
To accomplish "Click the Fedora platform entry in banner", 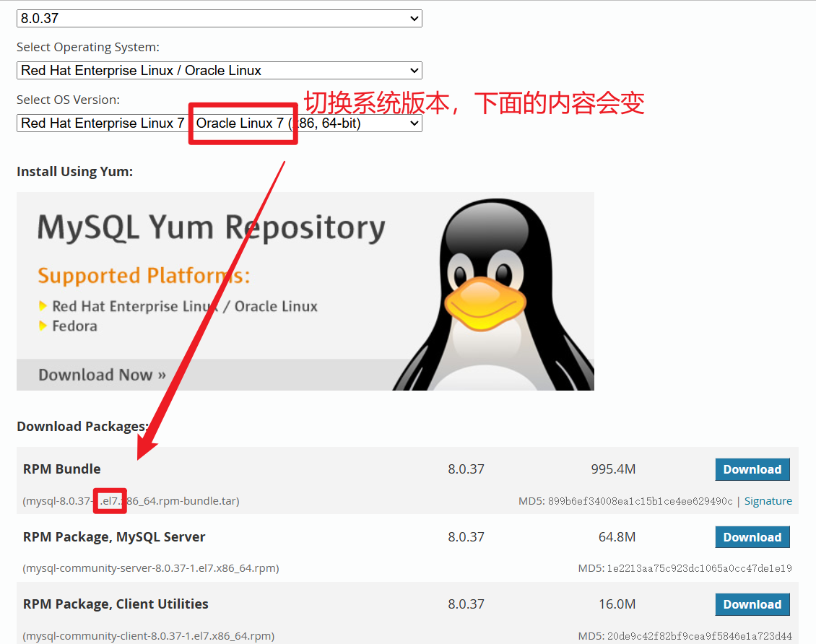I will click(74, 326).
